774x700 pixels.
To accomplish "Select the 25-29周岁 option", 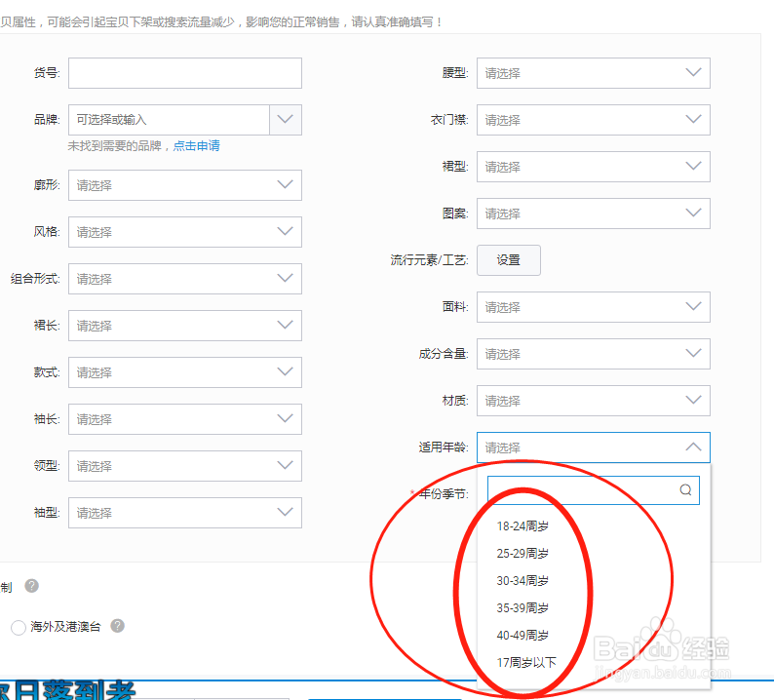I will (x=522, y=554).
